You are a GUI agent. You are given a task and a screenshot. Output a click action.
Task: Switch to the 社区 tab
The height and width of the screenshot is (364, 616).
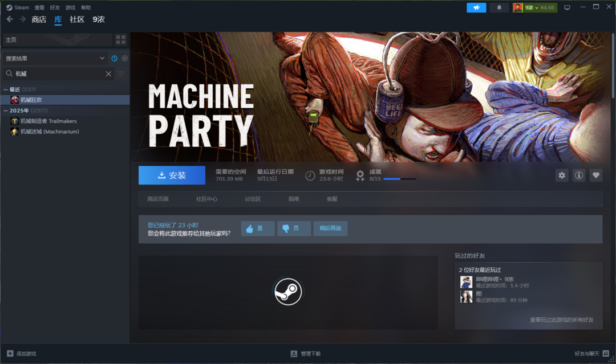[x=77, y=19]
